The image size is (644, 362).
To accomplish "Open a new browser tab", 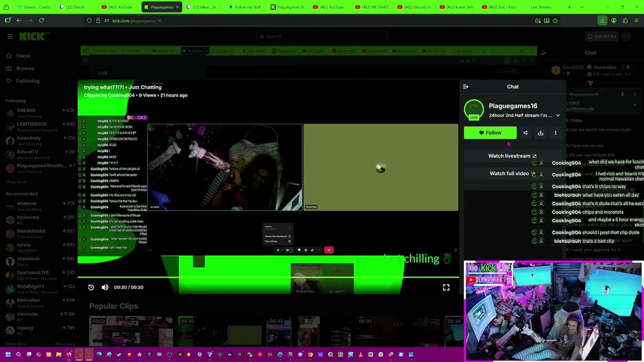I will (569, 7).
